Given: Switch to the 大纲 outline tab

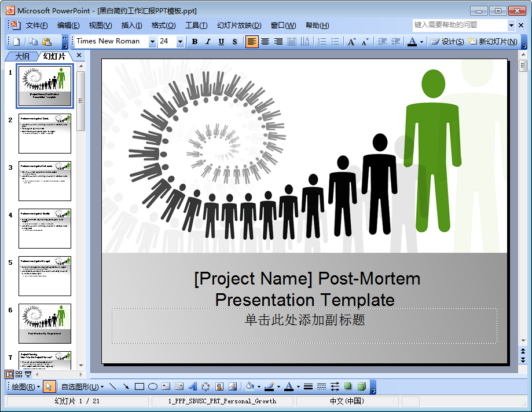Looking at the screenshot, I should click(x=22, y=56).
